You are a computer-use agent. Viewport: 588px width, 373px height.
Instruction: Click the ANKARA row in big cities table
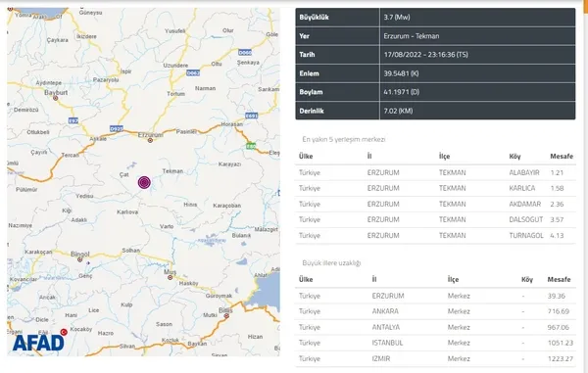point(435,311)
